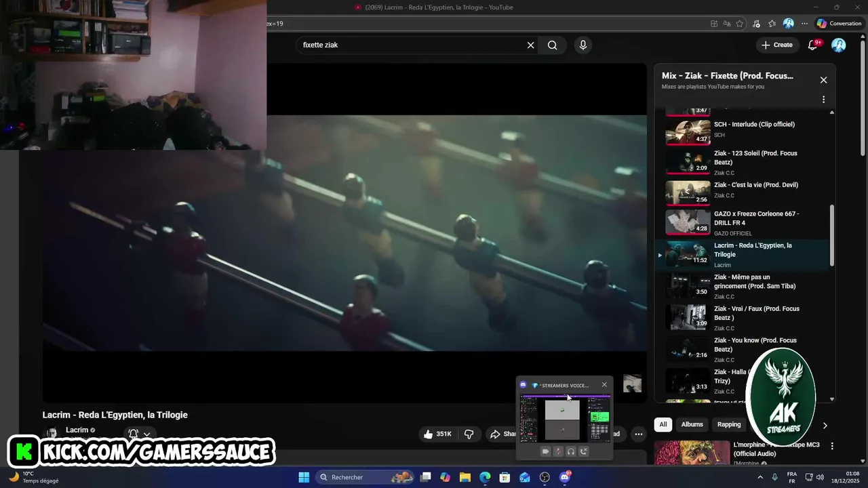Open YouTube notifications bell

click(813, 45)
